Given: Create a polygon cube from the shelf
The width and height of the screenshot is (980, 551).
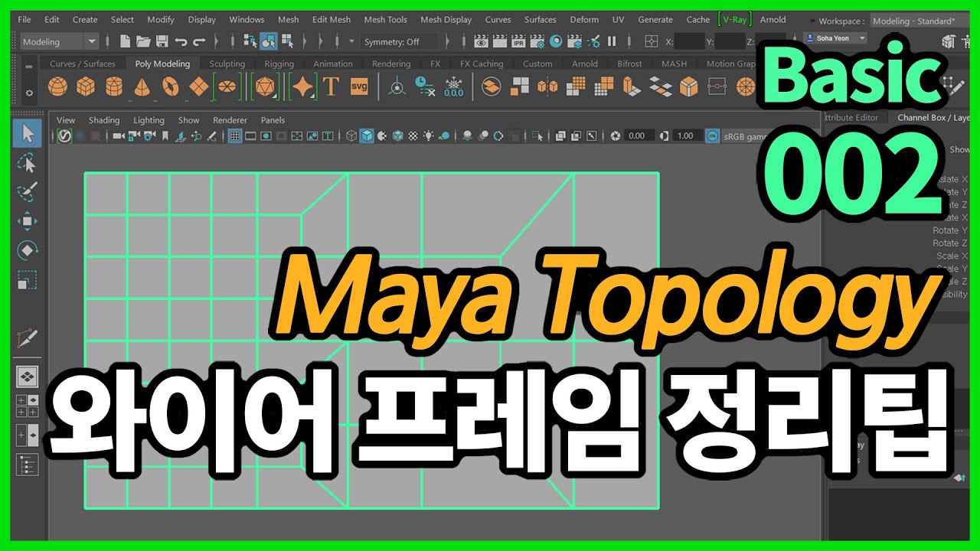Looking at the screenshot, I should tap(85, 87).
